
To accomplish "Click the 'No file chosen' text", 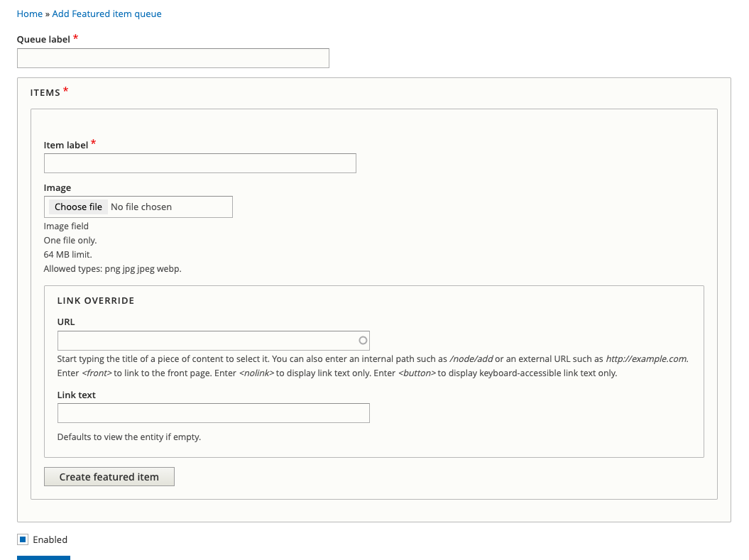I will [x=141, y=207].
